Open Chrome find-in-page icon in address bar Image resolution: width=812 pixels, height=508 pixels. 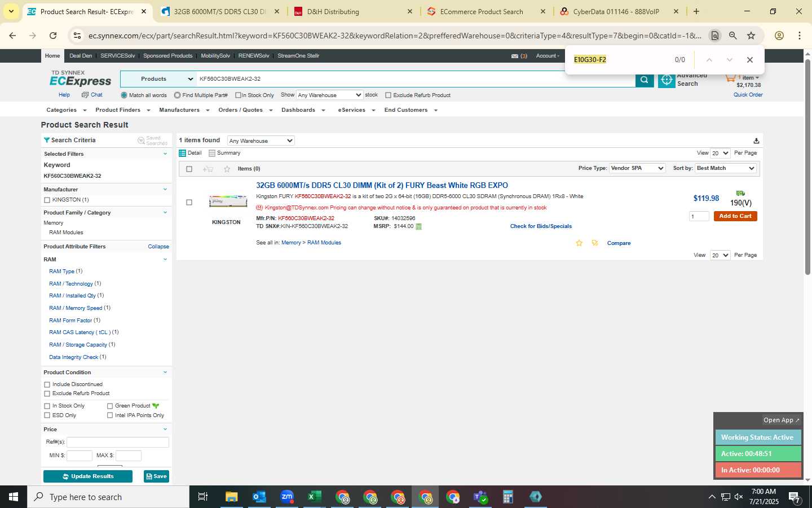pyautogui.click(x=714, y=36)
